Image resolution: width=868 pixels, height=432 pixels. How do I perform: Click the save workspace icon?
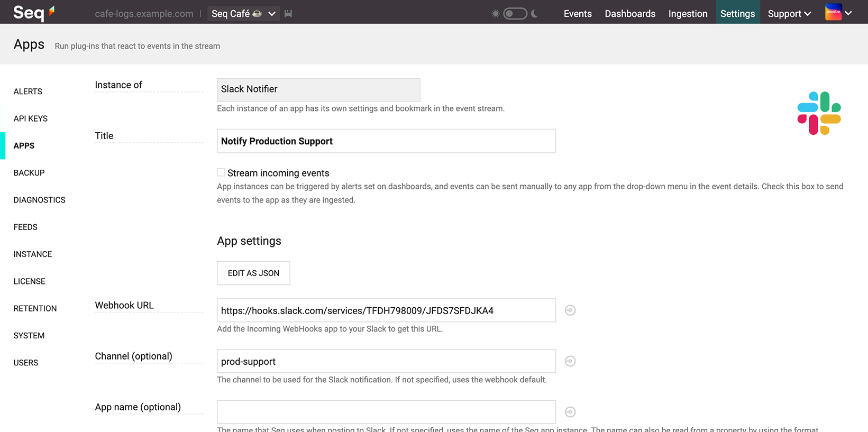[x=288, y=14]
